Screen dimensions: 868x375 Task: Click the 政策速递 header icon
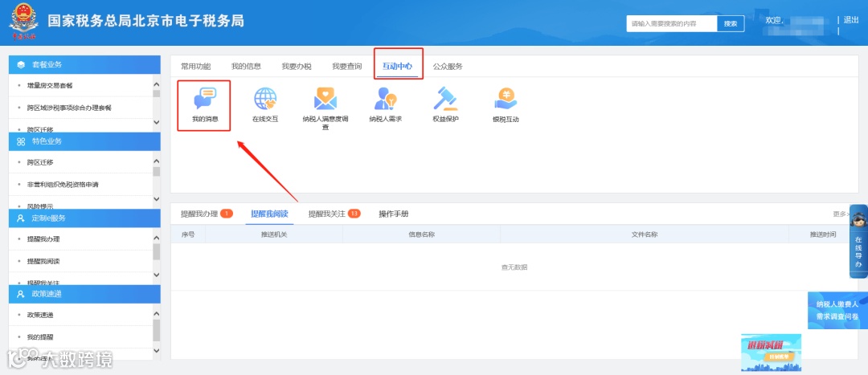(21, 294)
